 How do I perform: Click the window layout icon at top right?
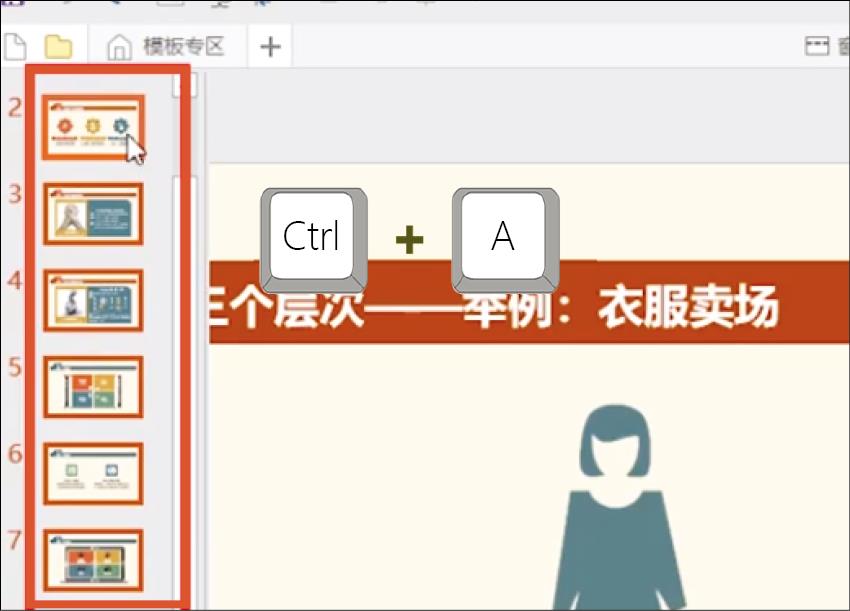tap(819, 46)
